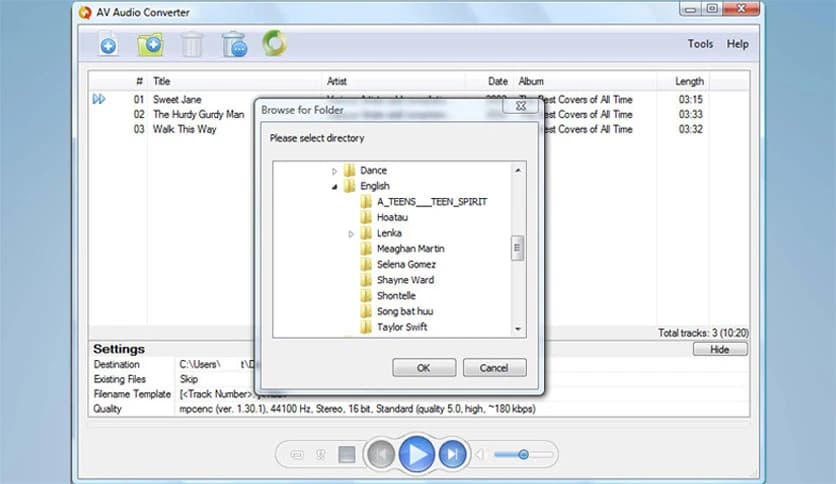Select the Taylor Swift folder
This screenshot has height=484, width=836.
click(x=401, y=327)
